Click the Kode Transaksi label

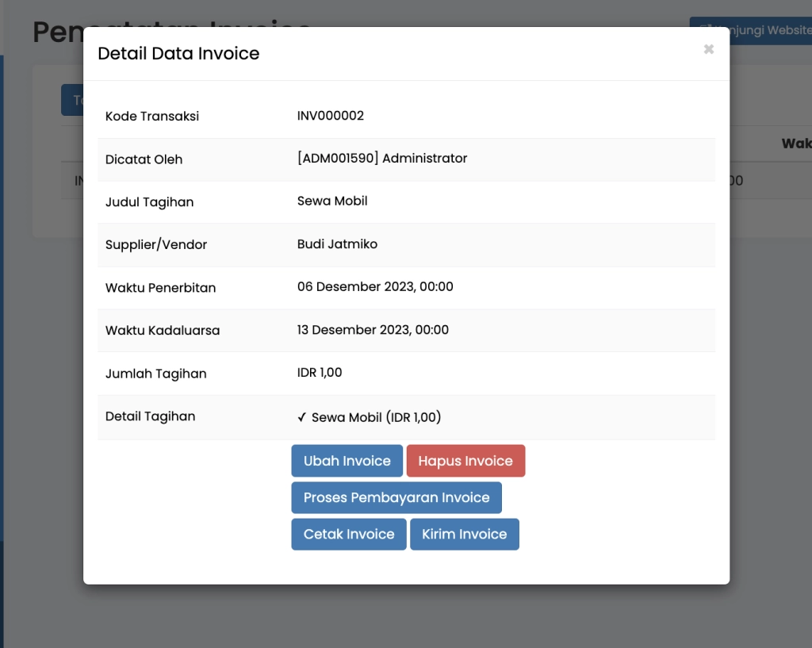click(151, 117)
